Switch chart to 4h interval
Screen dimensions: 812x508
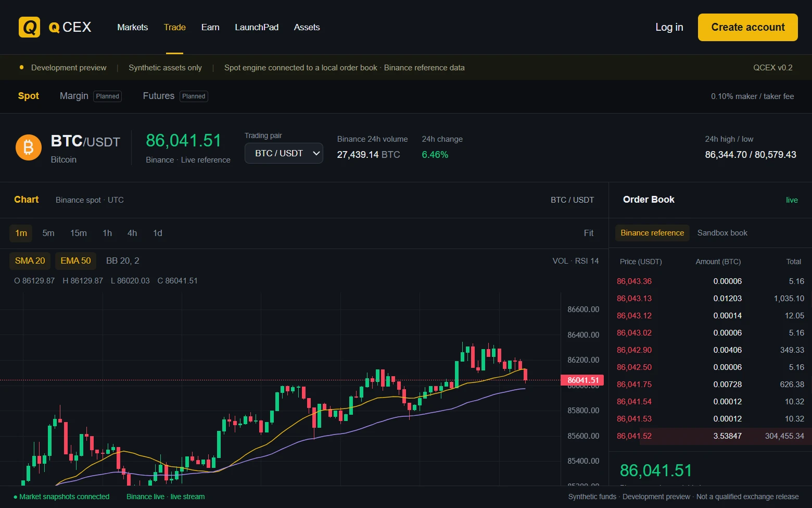pos(132,233)
